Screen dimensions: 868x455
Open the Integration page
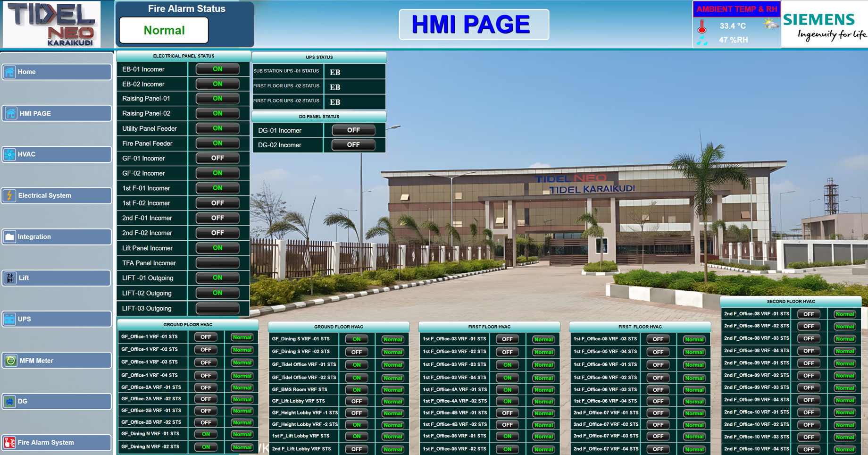57,237
